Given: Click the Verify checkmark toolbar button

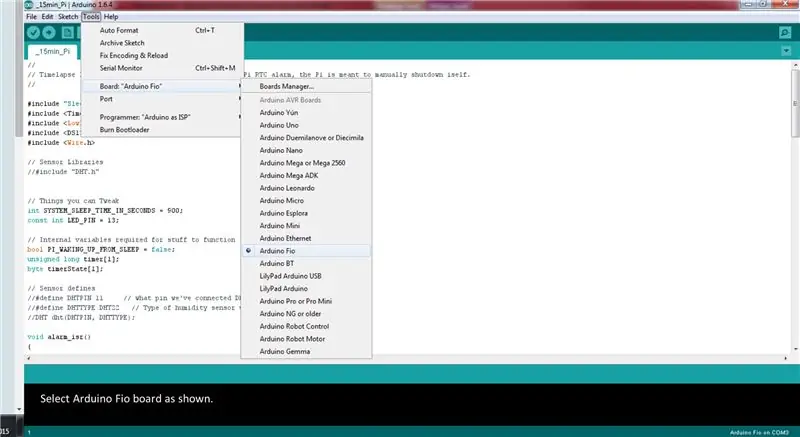Looking at the screenshot, I should [x=33, y=33].
